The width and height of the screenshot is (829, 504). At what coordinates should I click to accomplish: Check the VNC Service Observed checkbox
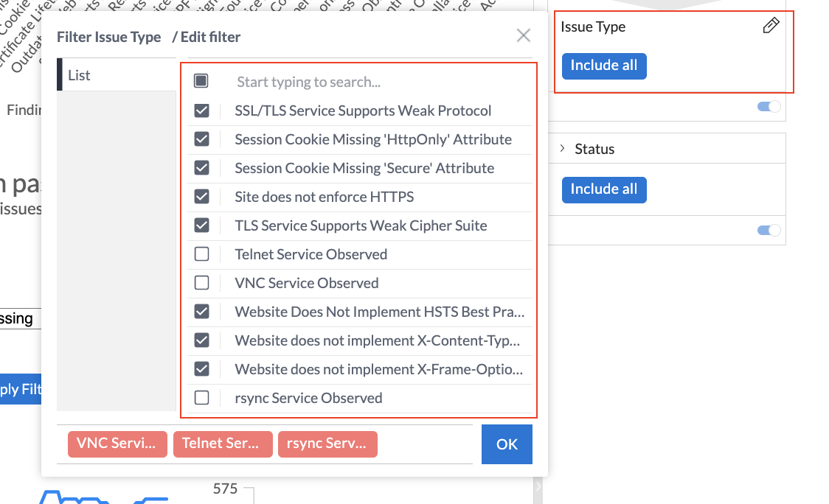[201, 283]
